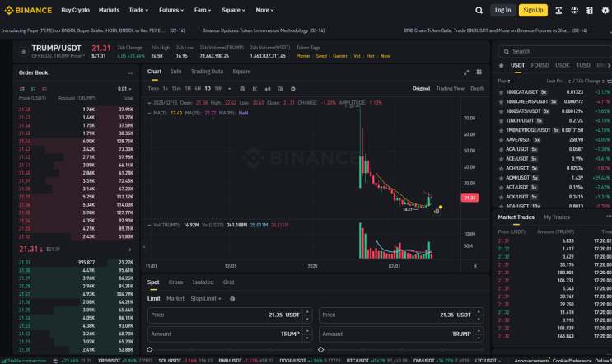Screen dimensions: 612x364
Task: Open the Stop Limit order type dropdown
Action: [206, 299]
